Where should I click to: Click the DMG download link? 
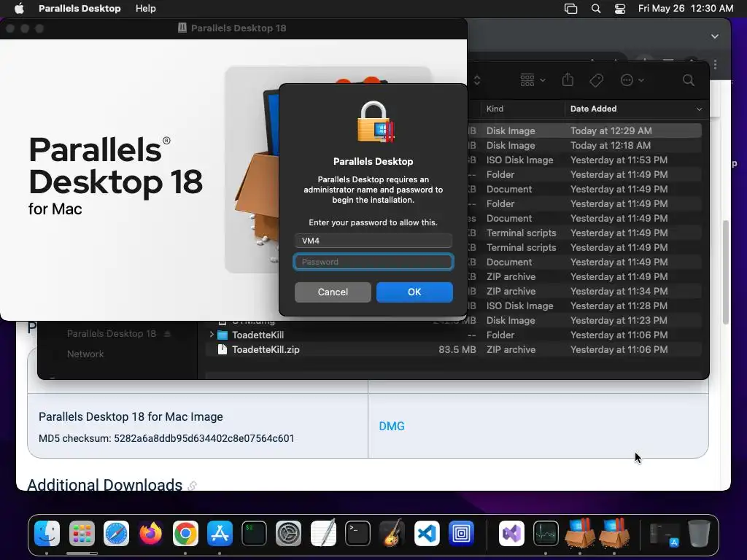(392, 426)
